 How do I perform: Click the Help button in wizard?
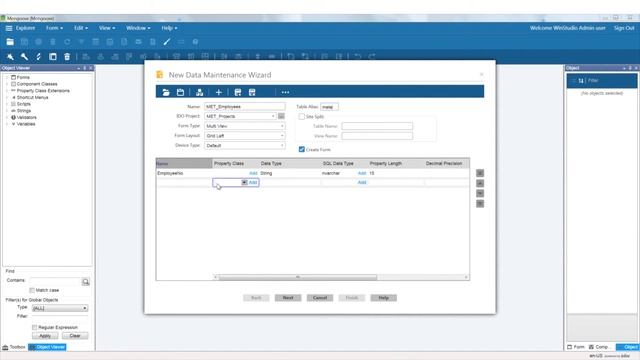point(383,298)
